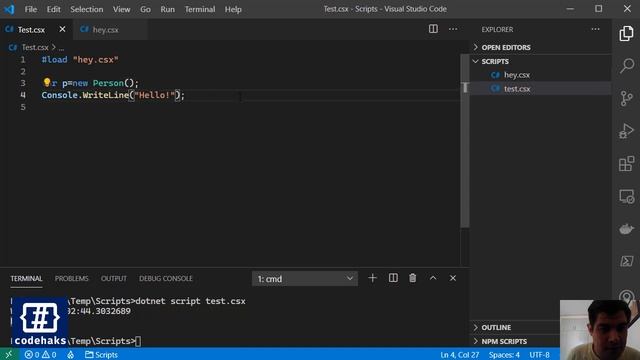Switch to the Debug Console tab
640x360 pixels.
click(x=166, y=278)
